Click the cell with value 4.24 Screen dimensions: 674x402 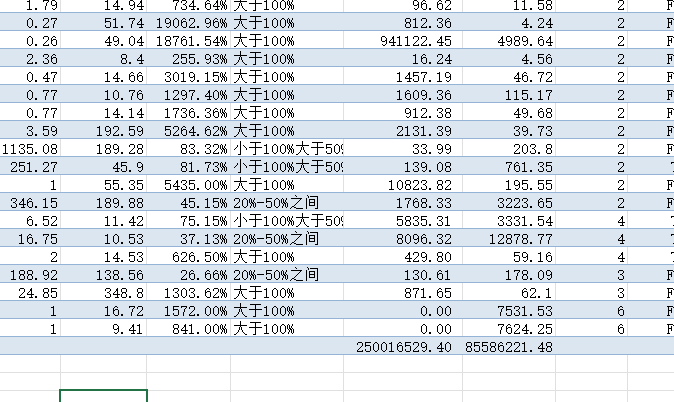(x=509, y=22)
